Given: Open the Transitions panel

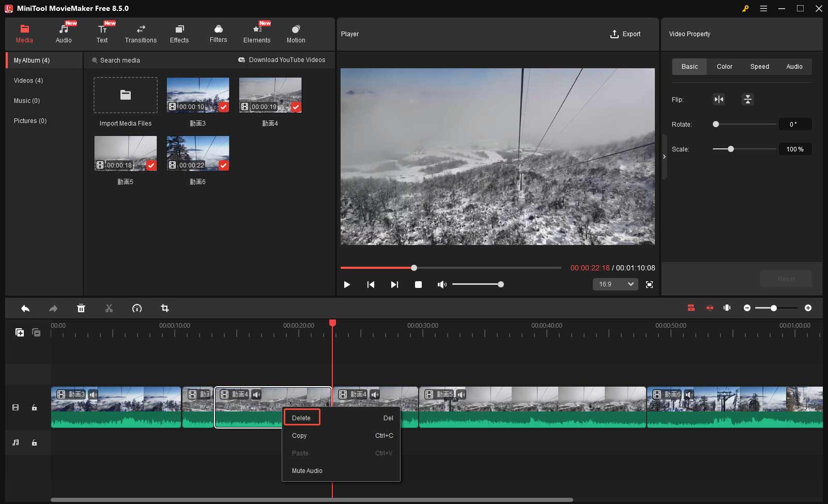Looking at the screenshot, I should (141, 33).
